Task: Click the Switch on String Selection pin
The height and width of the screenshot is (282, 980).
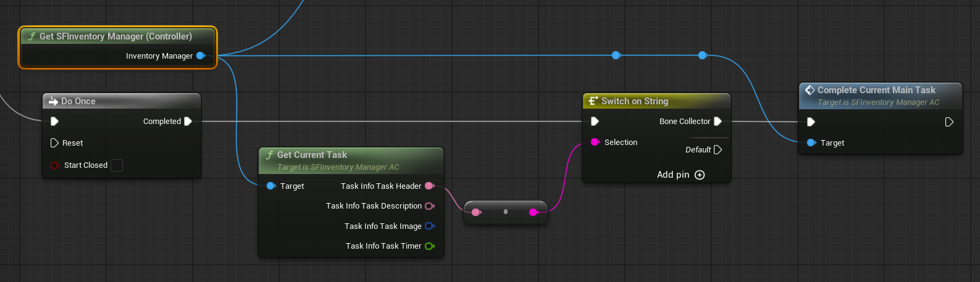Action: [595, 142]
